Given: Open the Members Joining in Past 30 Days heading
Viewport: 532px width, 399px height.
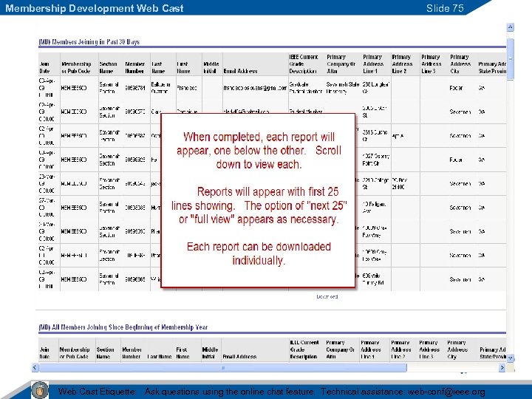Looking at the screenshot, I should pyautogui.click(x=89, y=41).
